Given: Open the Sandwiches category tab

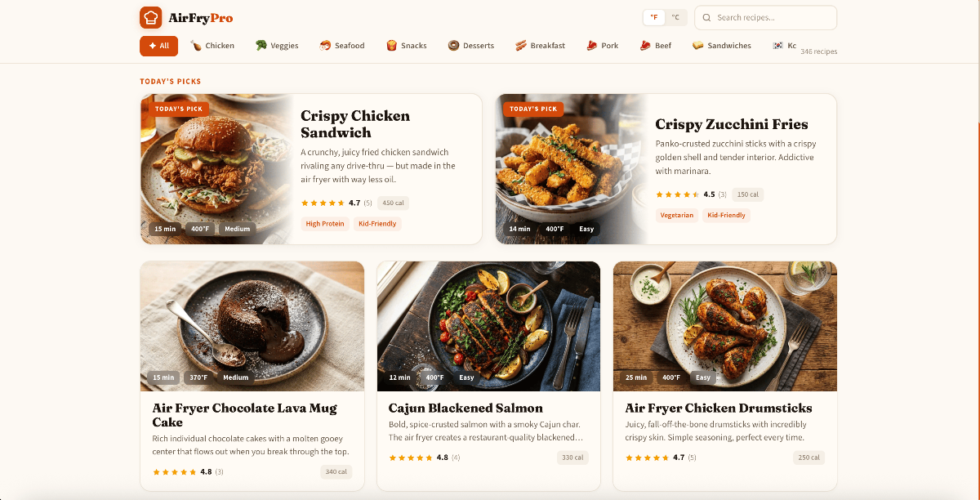Looking at the screenshot, I should point(721,46).
